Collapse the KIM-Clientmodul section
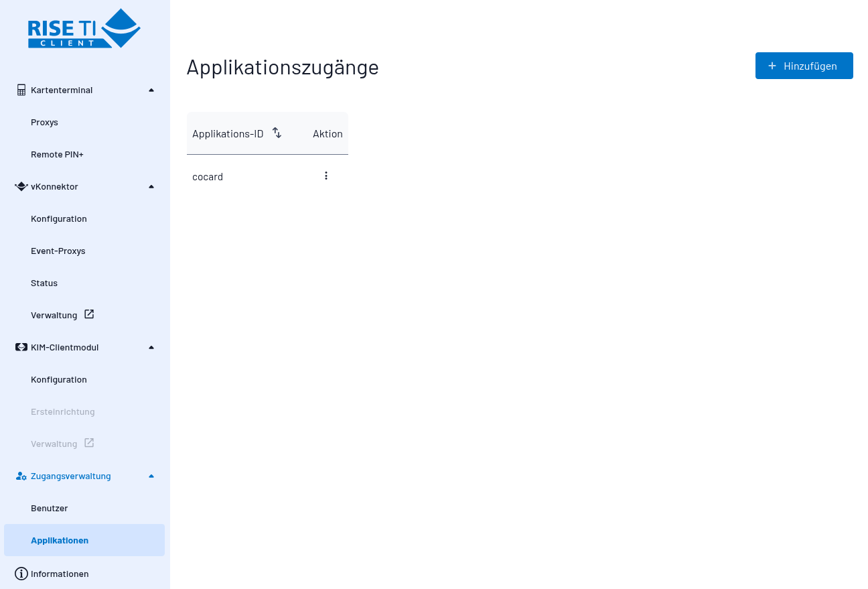 tap(151, 347)
